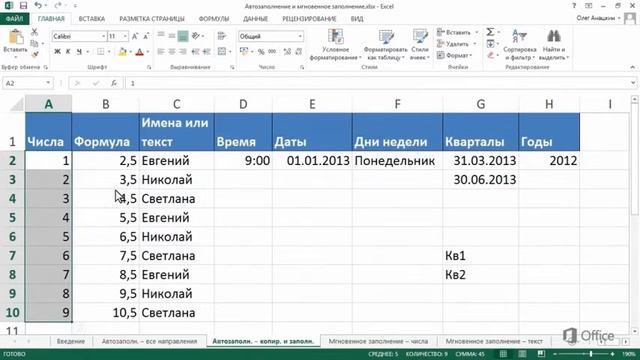Open Форматировать как таблицу gallery

(385, 45)
